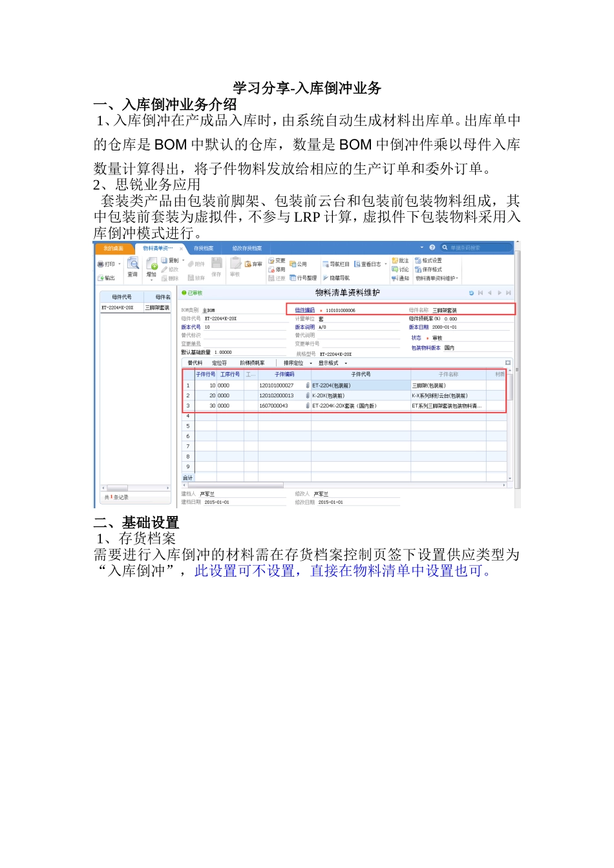The width and height of the screenshot is (614, 868).
Task: Click the 附件 attachment icon
Action: (191, 264)
